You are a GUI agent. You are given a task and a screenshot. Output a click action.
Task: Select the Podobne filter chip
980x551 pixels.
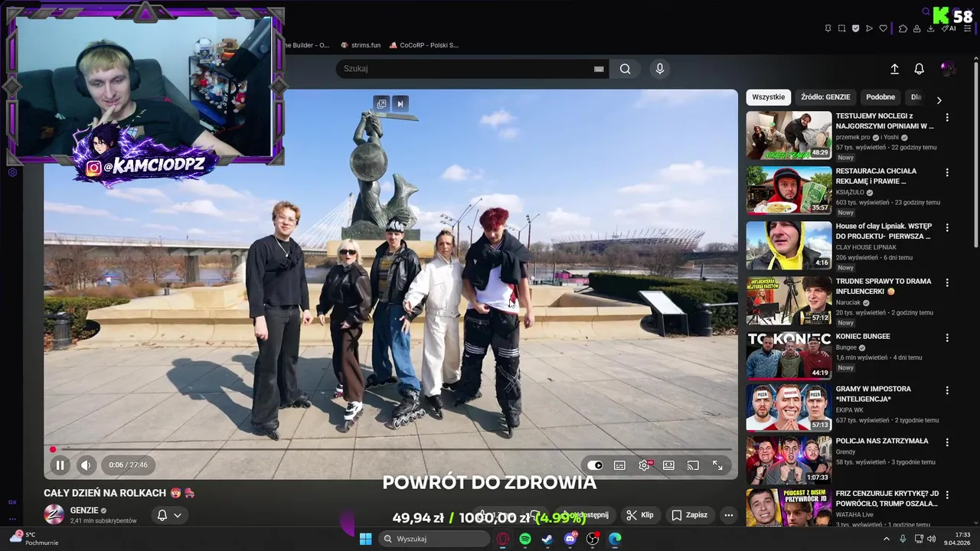point(880,97)
